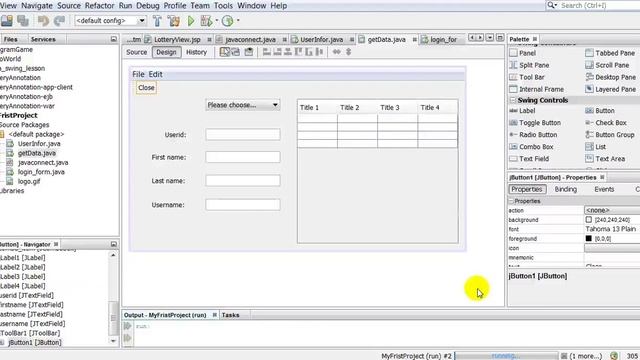The height and width of the screenshot is (360, 640).
Task: Switch to History view
Action: pyautogui.click(x=196, y=52)
